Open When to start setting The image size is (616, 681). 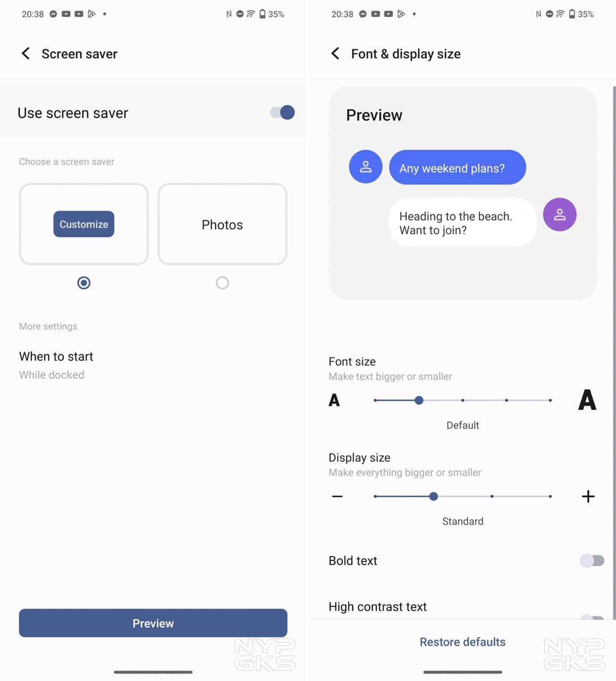[56, 365]
